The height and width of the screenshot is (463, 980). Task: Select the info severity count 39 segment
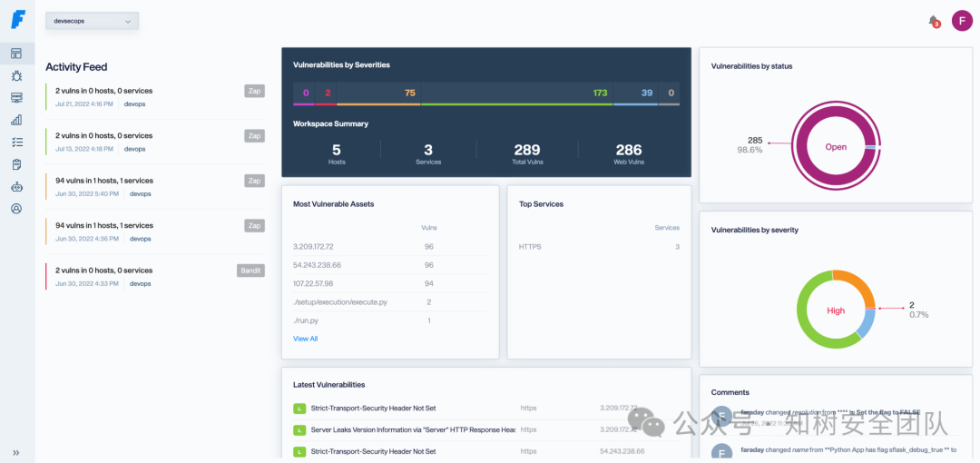pyautogui.click(x=635, y=94)
